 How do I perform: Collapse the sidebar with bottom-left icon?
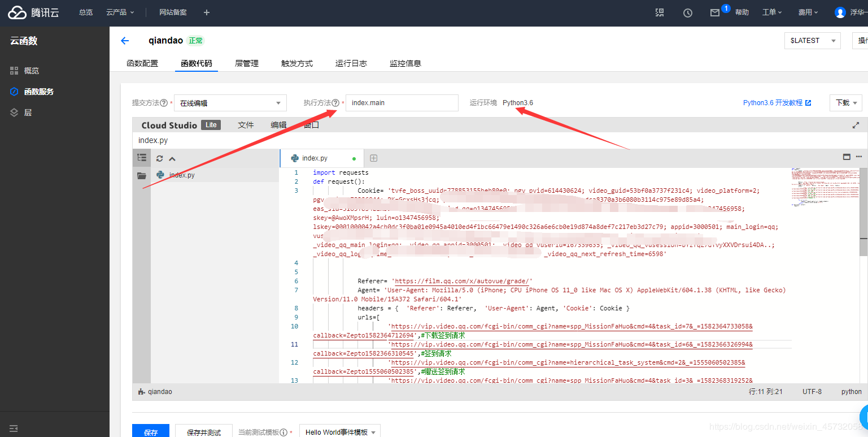click(x=14, y=428)
